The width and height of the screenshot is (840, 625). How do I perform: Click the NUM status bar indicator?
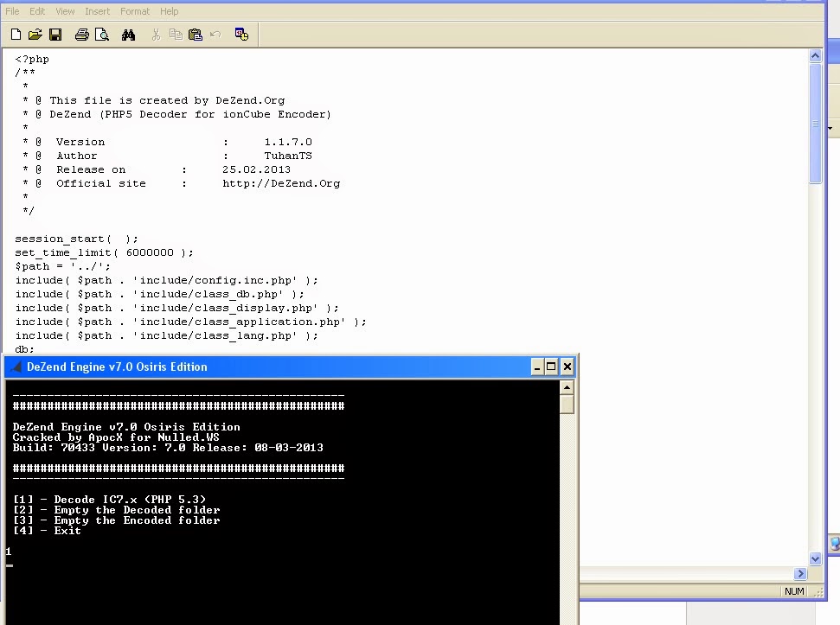pyautogui.click(x=794, y=591)
